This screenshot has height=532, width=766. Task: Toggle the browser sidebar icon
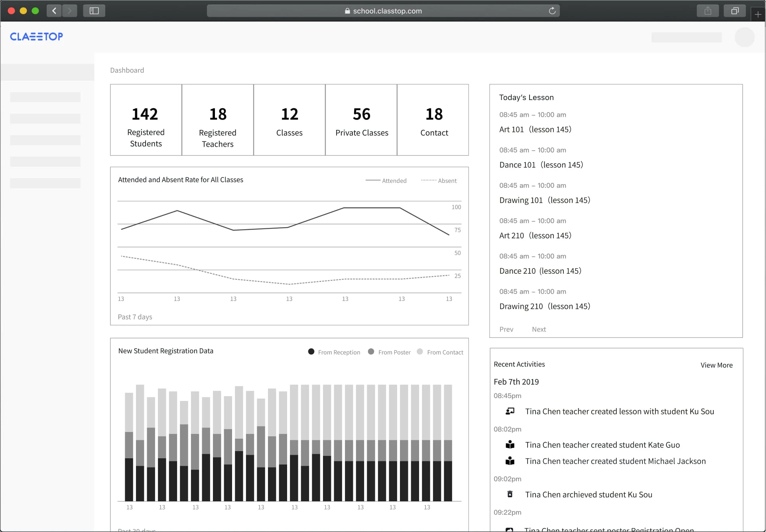click(x=94, y=11)
